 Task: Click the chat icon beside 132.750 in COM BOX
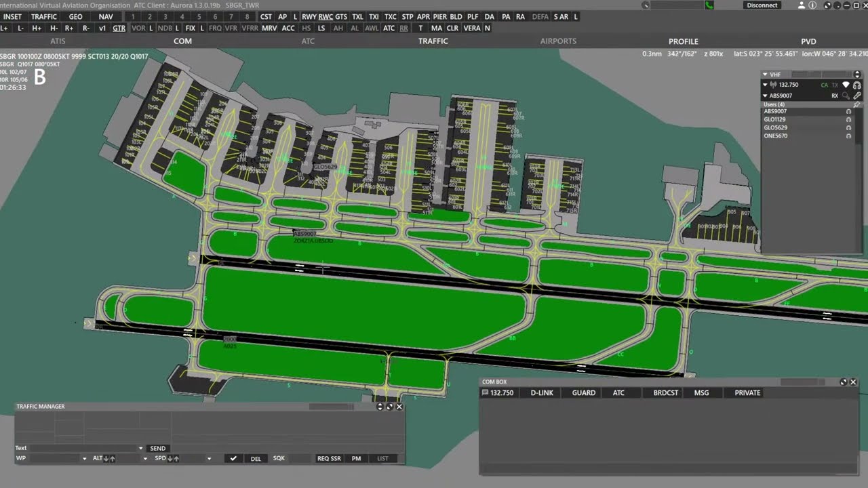(x=486, y=393)
